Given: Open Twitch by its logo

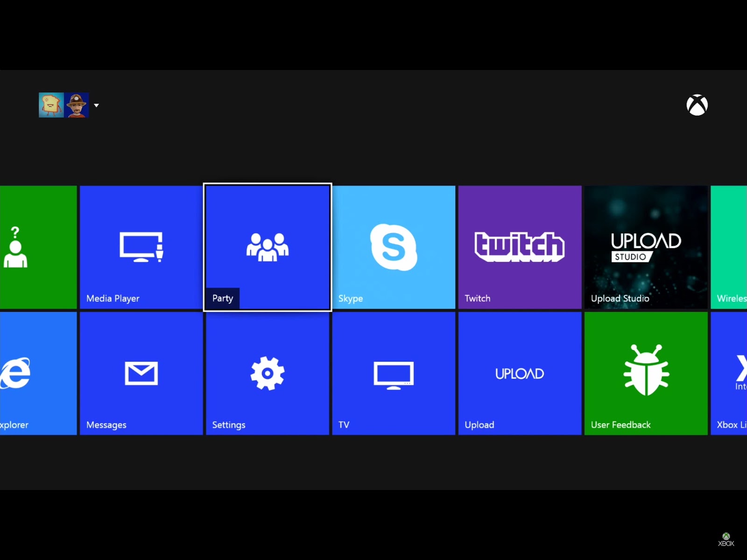Looking at the screenshot, I should (520, 247).
